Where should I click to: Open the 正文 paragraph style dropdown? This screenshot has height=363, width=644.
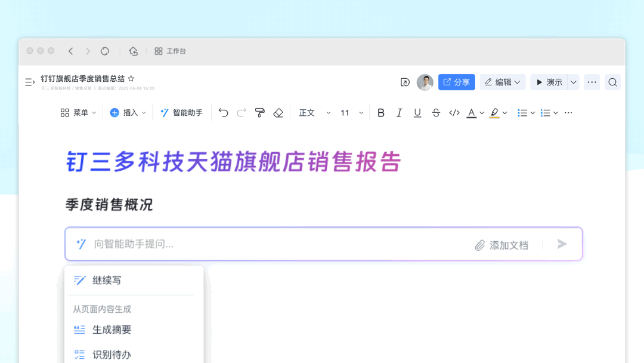pyautogui.click(x=314, y=113)
